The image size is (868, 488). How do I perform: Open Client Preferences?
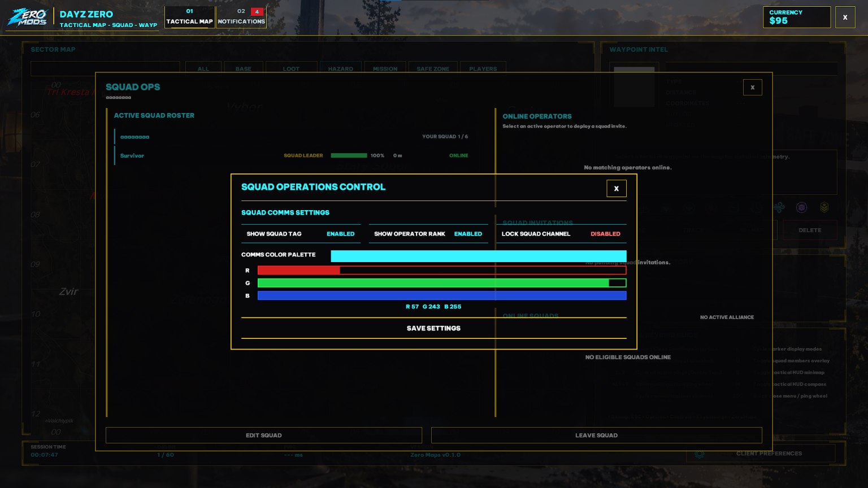[x=761, y=454]
